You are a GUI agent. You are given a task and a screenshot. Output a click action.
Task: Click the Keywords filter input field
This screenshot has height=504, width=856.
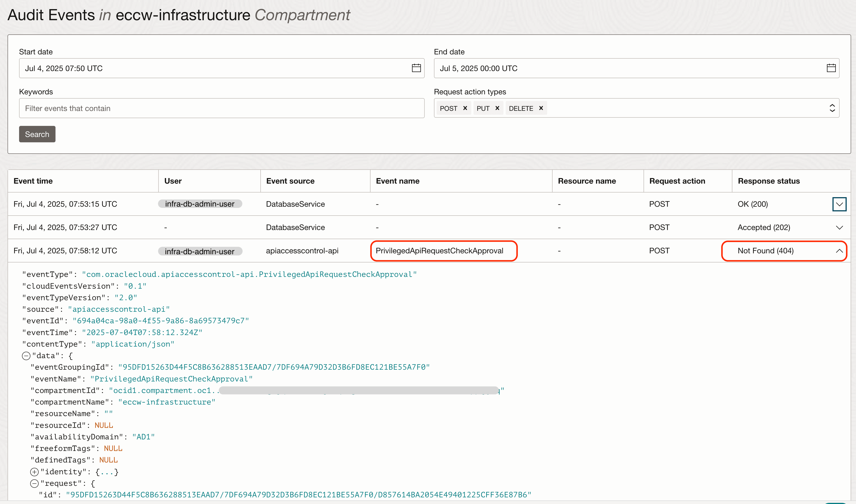222,108
